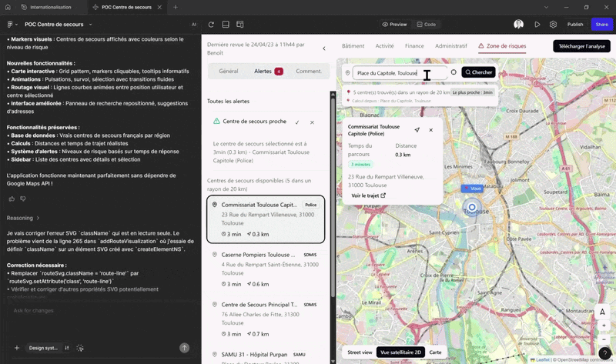This screenshot has height=364, width=616.
Task: Validate the Centre de secours proche alert
Action: point(297,122)
